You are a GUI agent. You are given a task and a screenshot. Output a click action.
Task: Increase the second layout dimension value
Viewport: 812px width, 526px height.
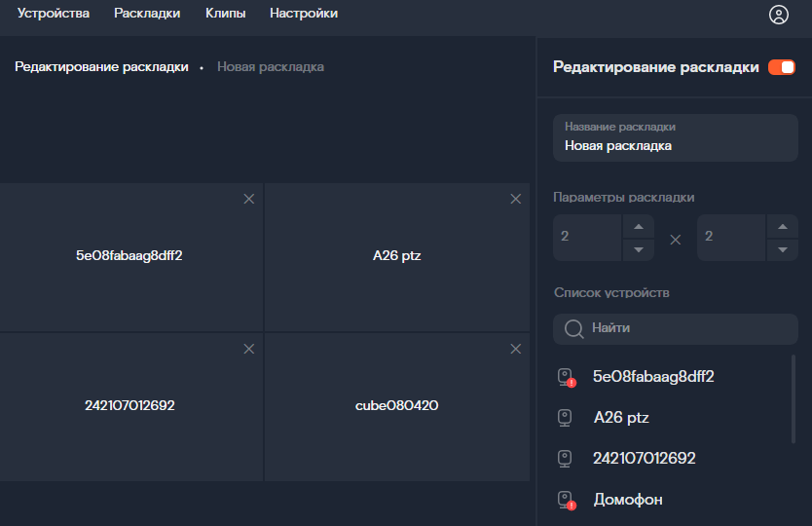pyautogui.click(x=783, y=226)
